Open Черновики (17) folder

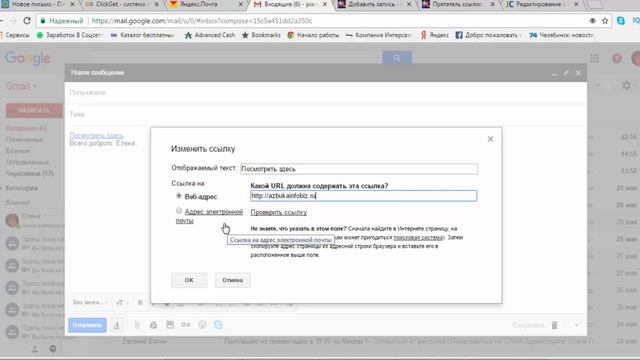(30, 173)
